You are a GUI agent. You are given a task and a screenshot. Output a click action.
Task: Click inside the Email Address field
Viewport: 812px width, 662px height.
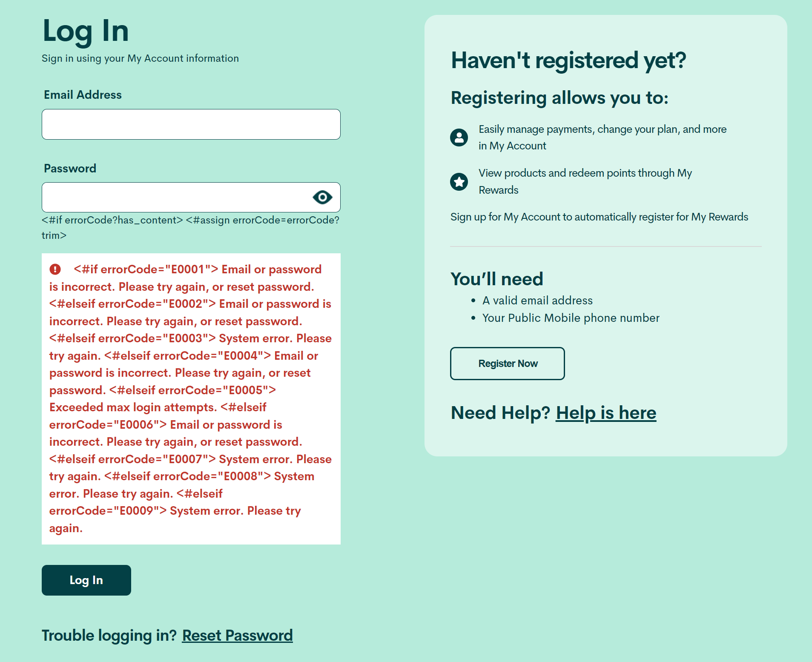click(191, 124)
